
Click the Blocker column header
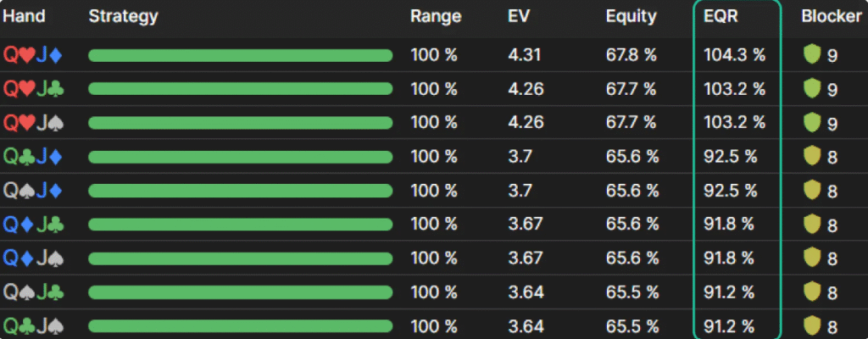coord(831,17)
